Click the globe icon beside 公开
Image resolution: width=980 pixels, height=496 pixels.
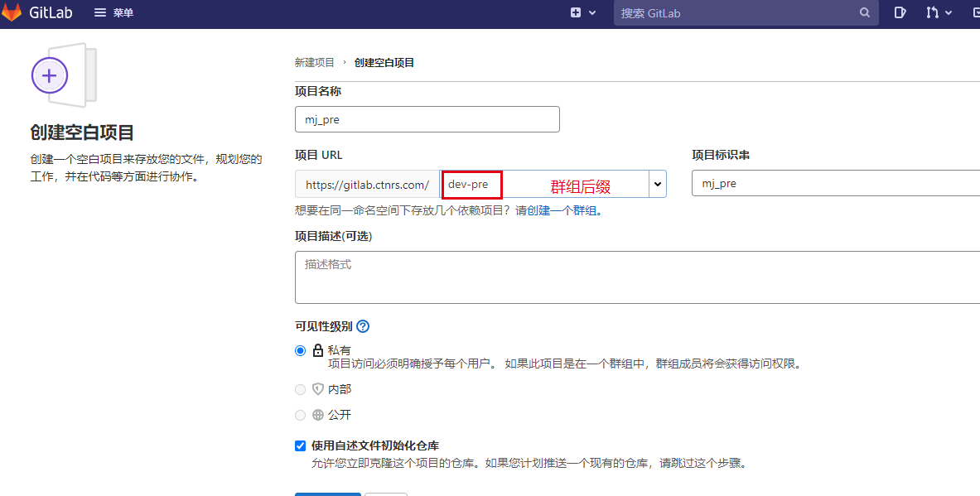coord(318,415)
